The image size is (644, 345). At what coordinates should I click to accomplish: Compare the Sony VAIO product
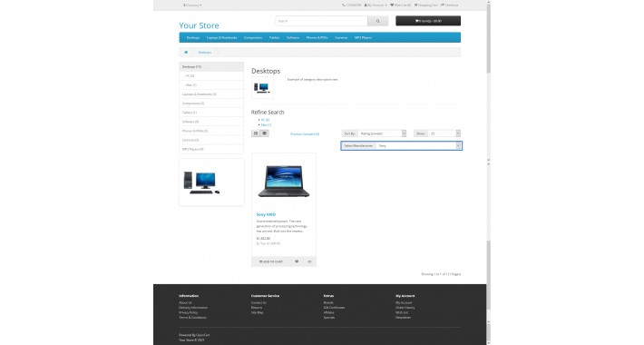pyautogui.click(x=309, y=261)
